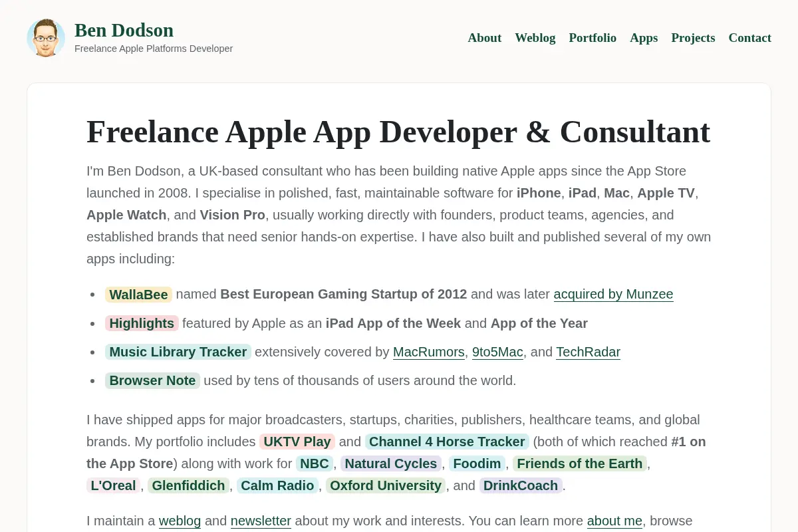Click Ben Dodson's avatar image
This screenshot has width=798, height=532.
pos(46,38)
